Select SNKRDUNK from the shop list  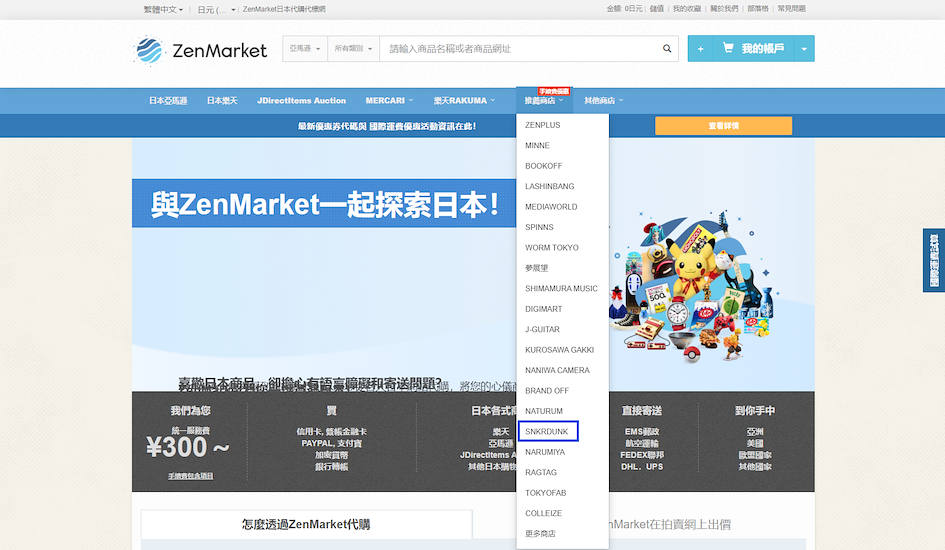click(548, 431)
